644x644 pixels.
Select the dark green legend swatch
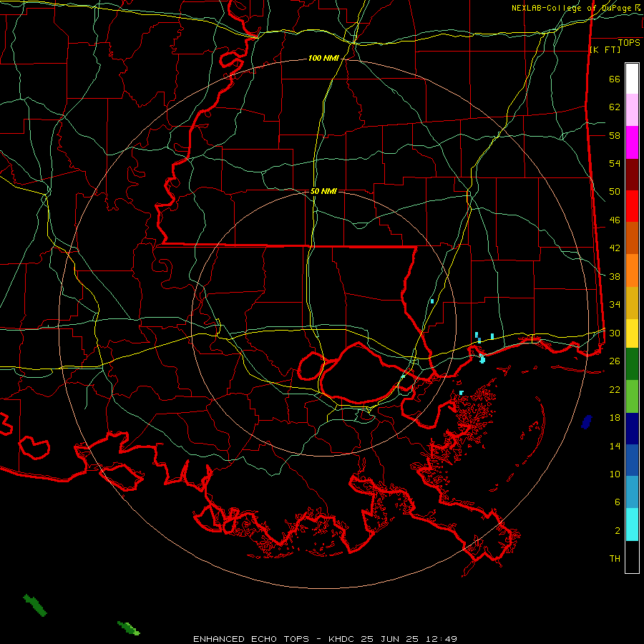pyautogui.click(x=632, y=364)
